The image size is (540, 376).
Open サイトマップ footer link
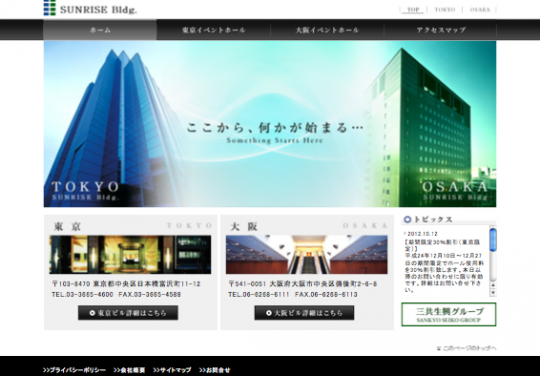tap(172, 370)
